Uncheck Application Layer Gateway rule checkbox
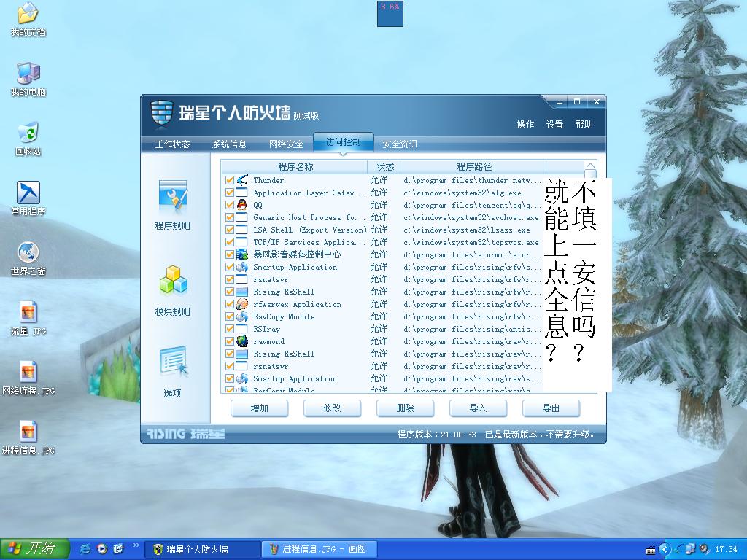Image resolution: width=747 pixels, height=560 pixels. (x=230, y=192)
